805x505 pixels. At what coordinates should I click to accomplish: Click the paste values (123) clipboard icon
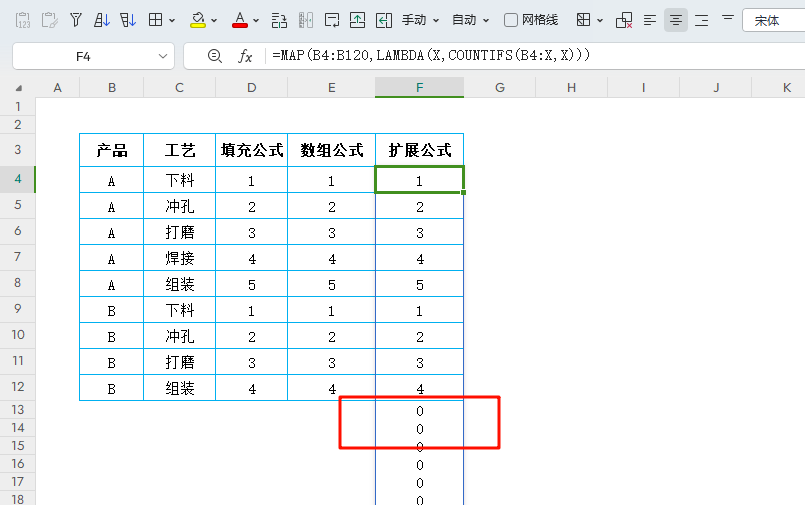click(23, 20)
